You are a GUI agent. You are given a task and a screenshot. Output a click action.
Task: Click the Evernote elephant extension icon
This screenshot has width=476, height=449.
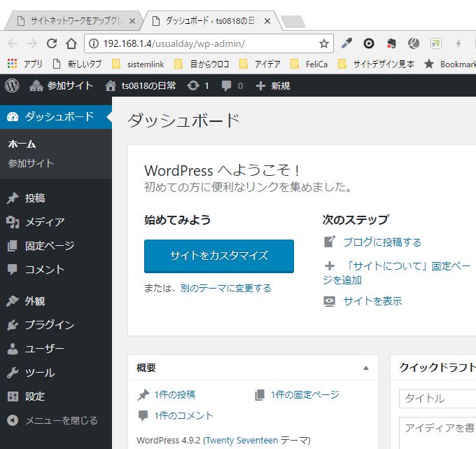click(391, 43)
